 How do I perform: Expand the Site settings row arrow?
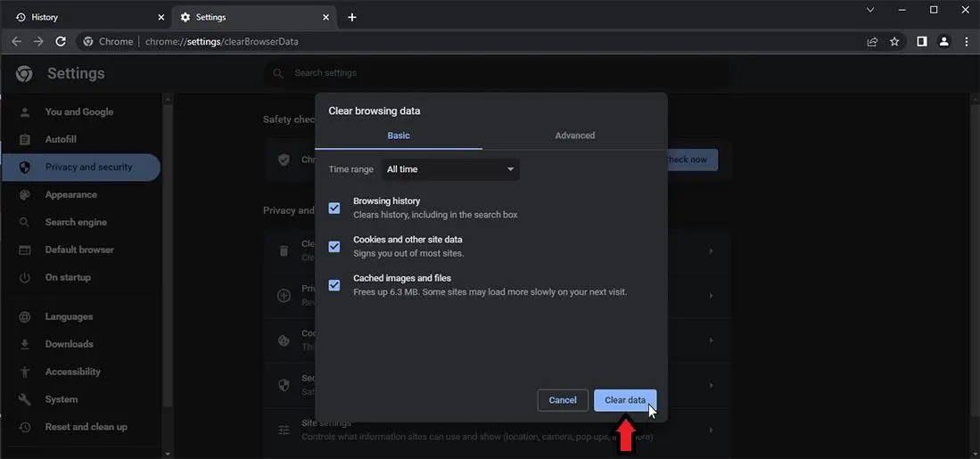click(x=712, y=430)
